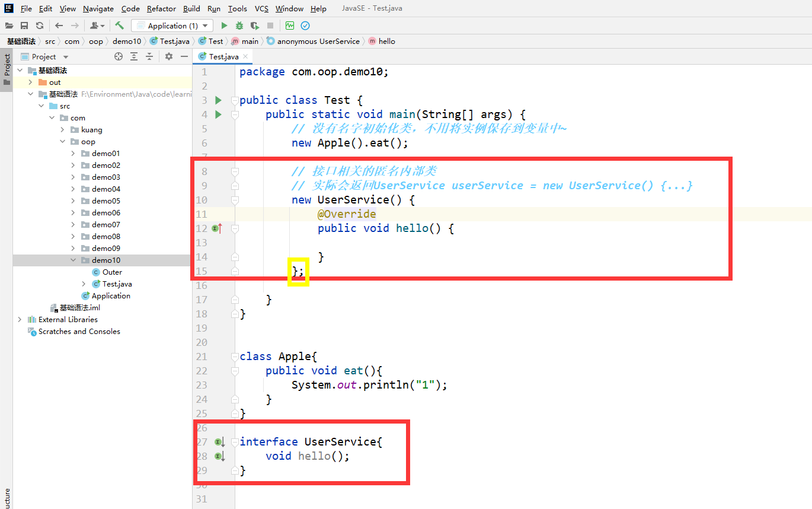
Task: Build project with the green hammer icon
Action: point(120,26)
